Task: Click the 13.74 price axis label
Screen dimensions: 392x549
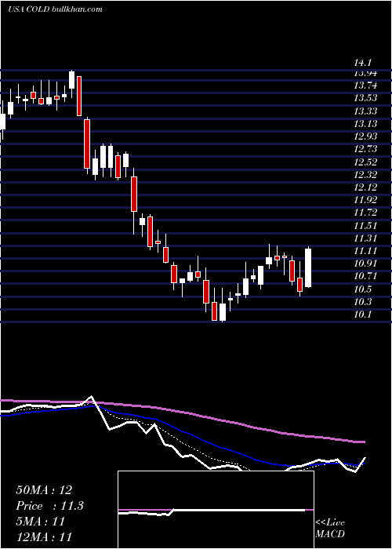Action: pos(365,85)
